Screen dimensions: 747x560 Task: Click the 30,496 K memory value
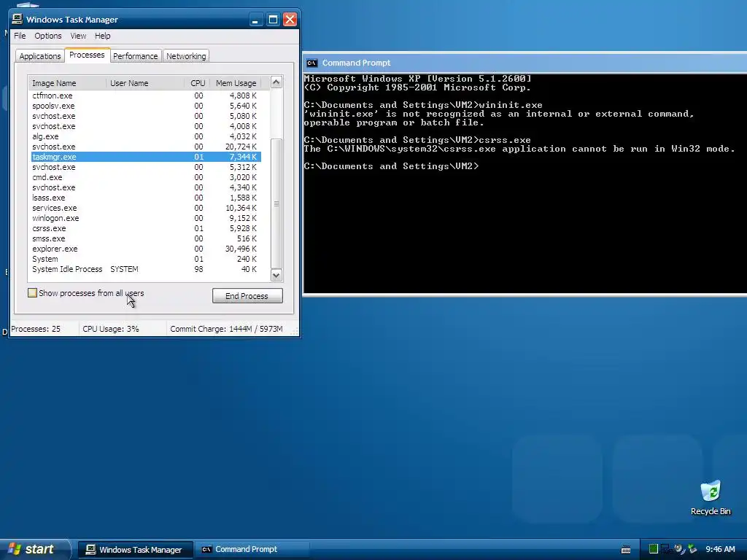coord(241,249)
